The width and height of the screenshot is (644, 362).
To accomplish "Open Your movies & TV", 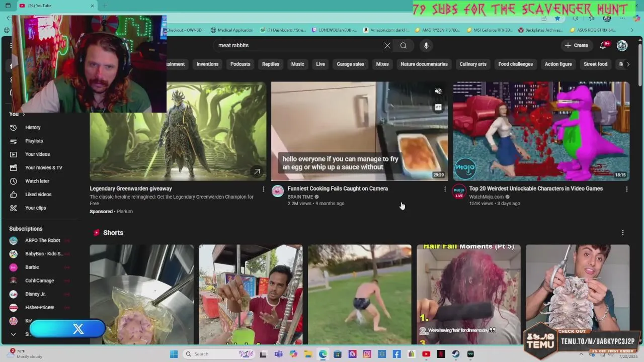I will [44, 167].
